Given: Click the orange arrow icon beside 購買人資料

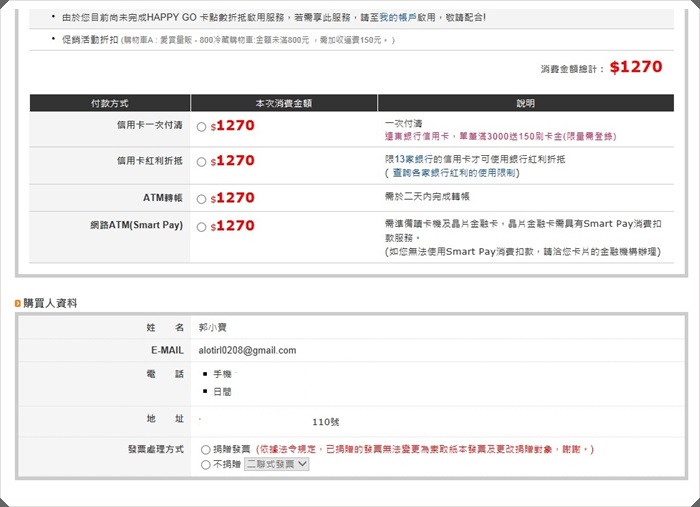Looking at the screenshot, I should pyautogui.click(x=18, y=303).
